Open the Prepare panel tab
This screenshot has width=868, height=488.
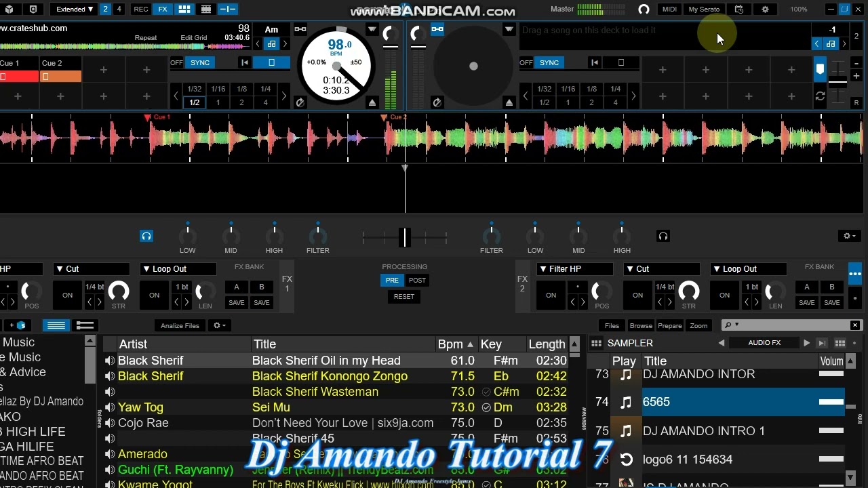pos(669,326)
